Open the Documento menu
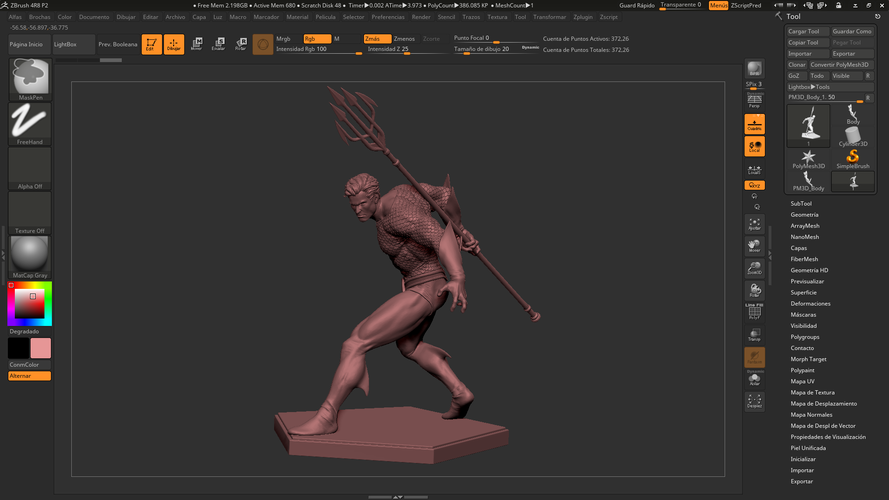The width and height of the screenshot is (889, 500). click(94, 17)
